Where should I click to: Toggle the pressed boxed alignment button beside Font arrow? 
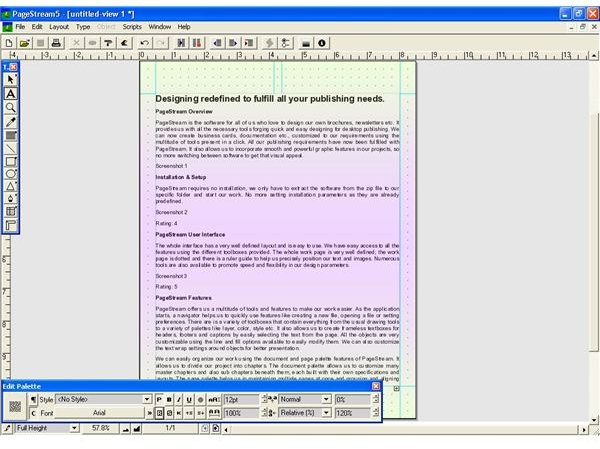coord(159,413)
